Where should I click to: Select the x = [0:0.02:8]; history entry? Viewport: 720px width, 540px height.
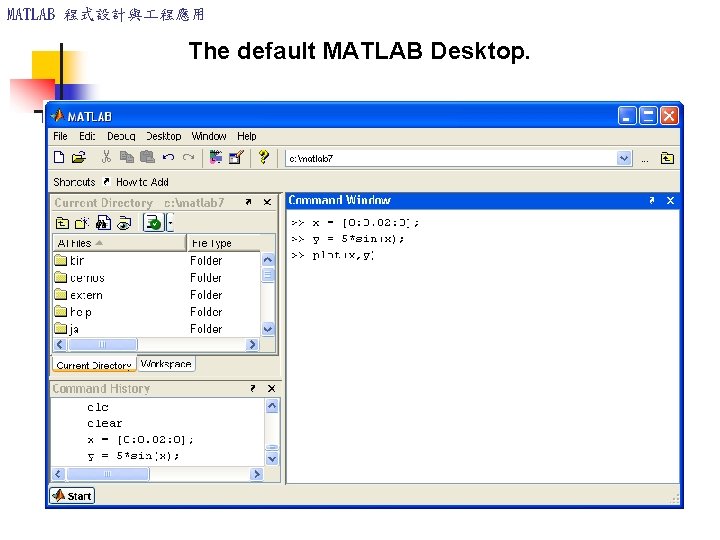point(140,440)
